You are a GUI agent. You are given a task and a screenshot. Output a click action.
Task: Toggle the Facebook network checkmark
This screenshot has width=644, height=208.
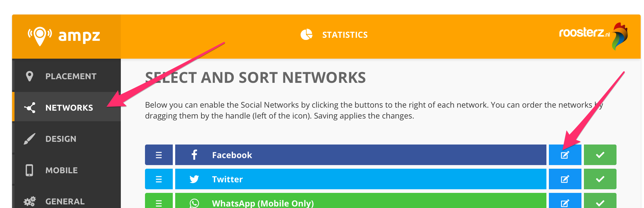point(600,155)
